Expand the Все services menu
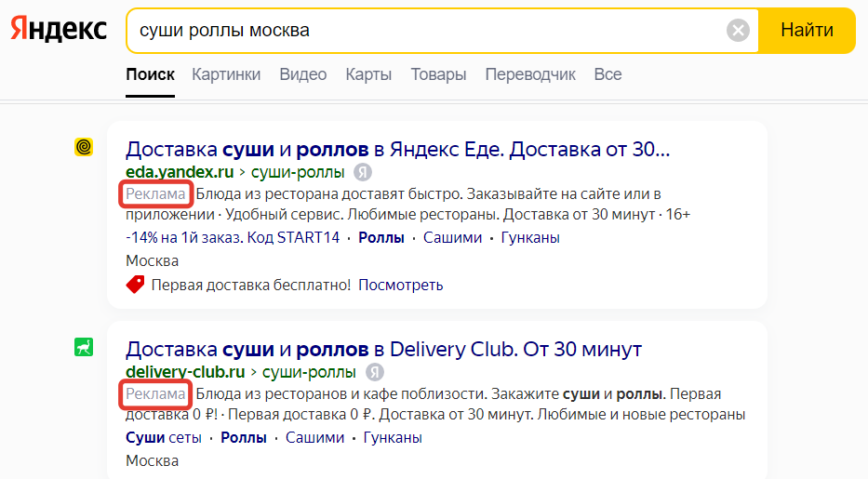The height and width of the screenshot is (479, 868). [608, 74]
